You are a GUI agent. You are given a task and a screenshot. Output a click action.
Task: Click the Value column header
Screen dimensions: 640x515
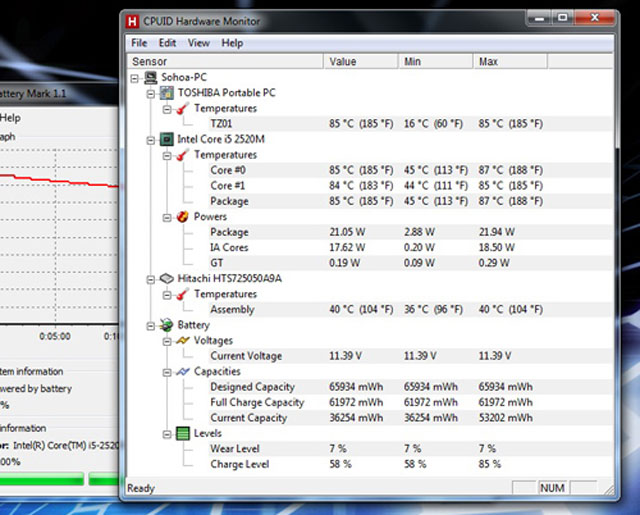(361, 62)
